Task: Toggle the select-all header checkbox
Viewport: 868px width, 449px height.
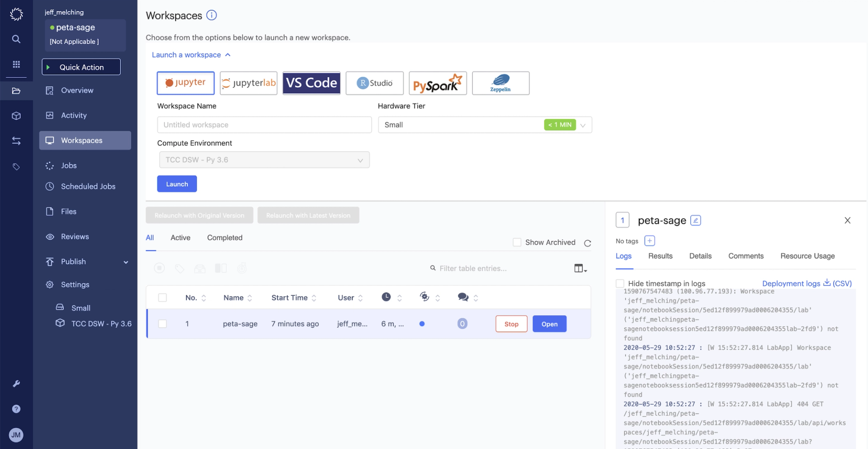Action: click(162, 298)
